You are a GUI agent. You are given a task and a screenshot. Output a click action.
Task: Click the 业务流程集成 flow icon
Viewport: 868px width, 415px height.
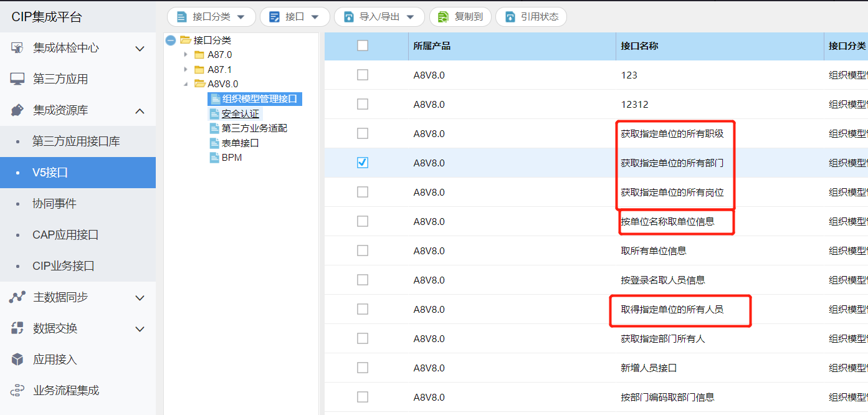click(x=17, y=391)
